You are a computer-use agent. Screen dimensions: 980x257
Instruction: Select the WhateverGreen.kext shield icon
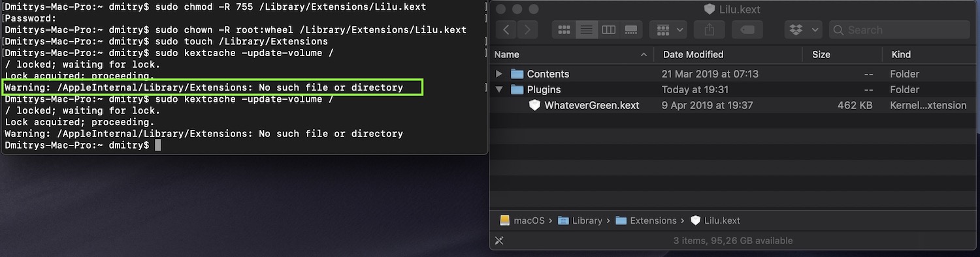(x=534, y=105)
